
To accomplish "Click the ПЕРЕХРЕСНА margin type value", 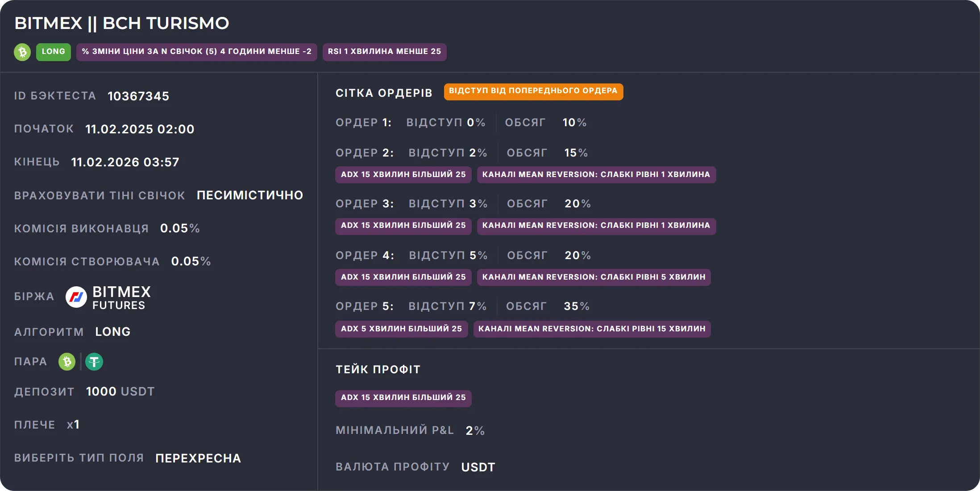I will [x=198, y=458].
